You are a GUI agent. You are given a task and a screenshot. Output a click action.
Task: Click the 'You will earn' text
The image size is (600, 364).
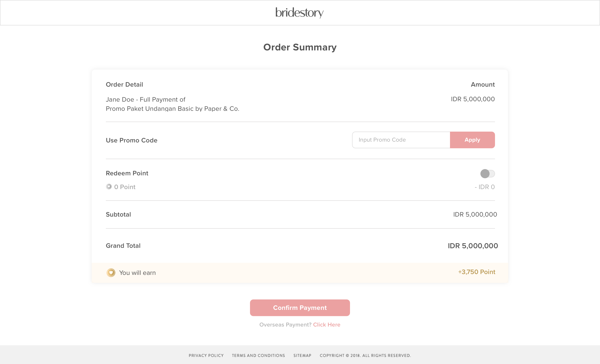(x=137, y=273)
